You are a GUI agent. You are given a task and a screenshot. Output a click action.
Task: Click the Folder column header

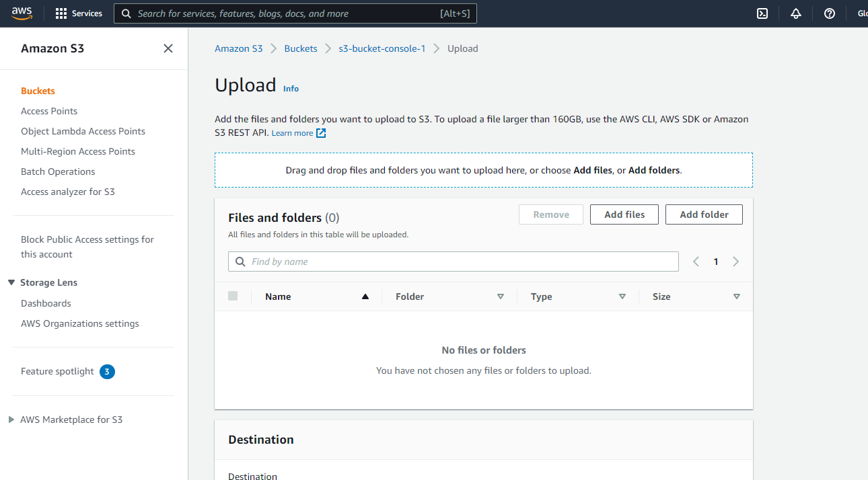point(410,296)
